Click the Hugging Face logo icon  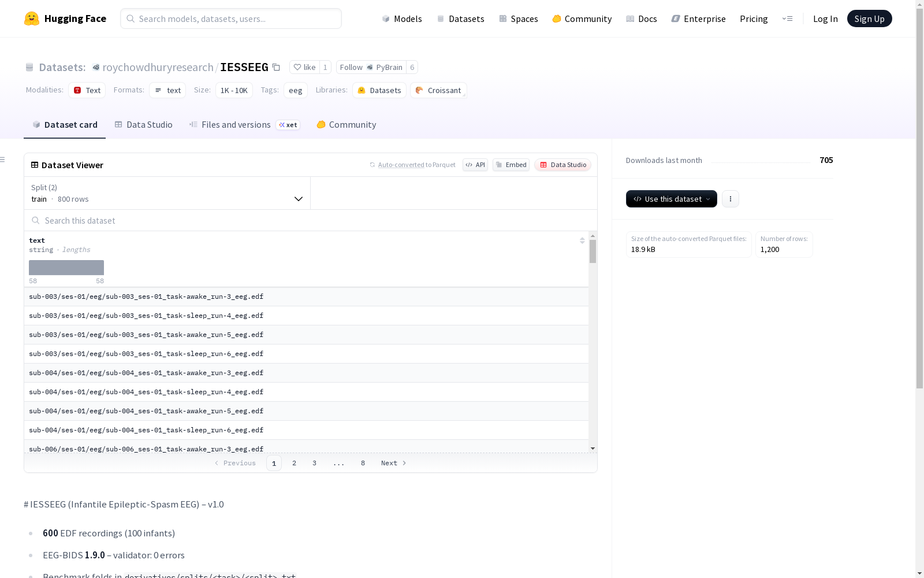pyautogui.click(x=32, y=18)
